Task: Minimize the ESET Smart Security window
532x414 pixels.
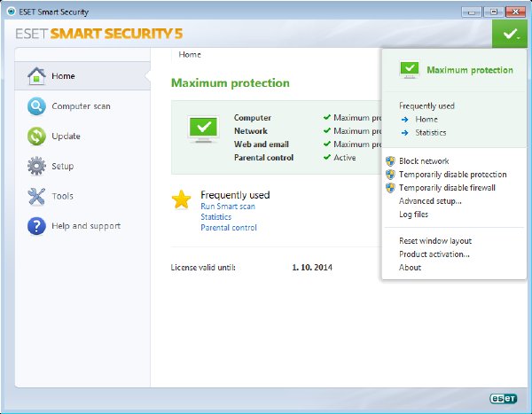Action: tap(472, 12)
